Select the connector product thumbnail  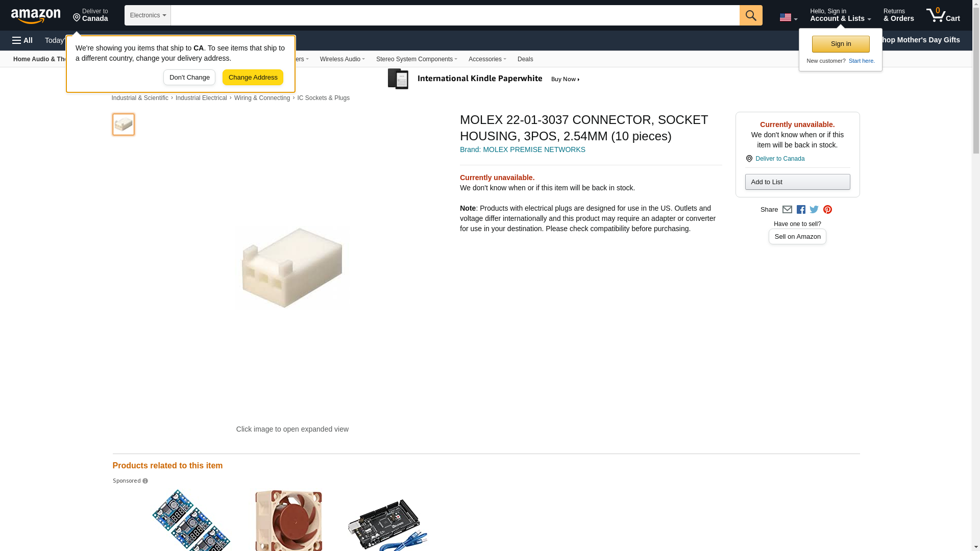tap(124, 124)
